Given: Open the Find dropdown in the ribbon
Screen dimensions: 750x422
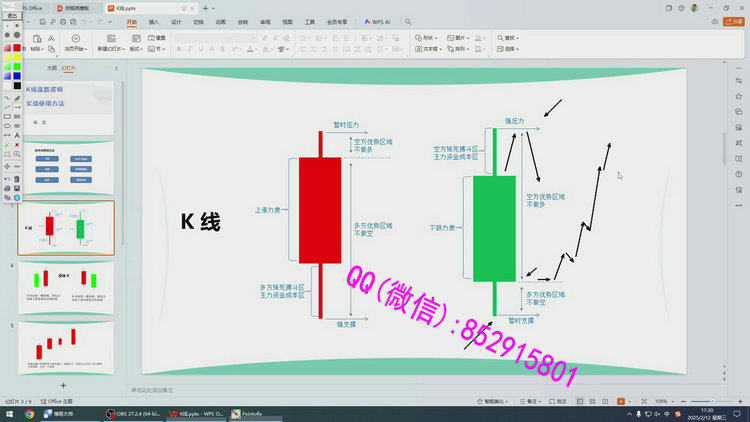Looking at the screenshot, I should pyautogui.click(x=508, y=37).
